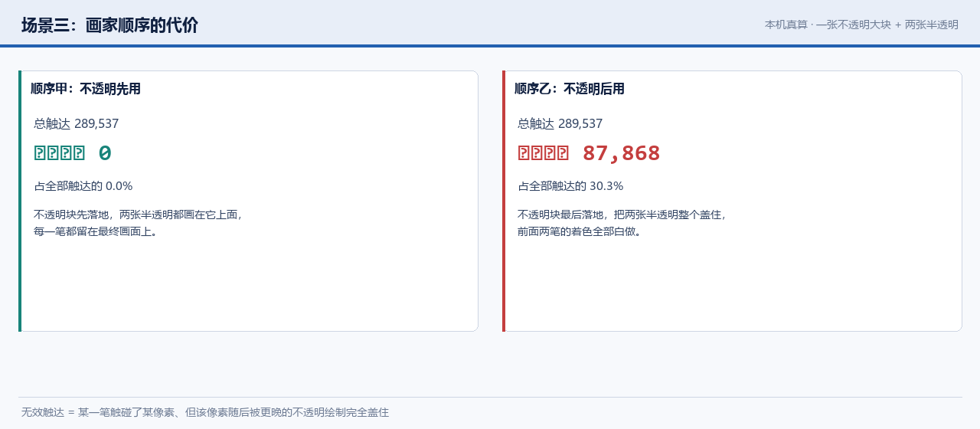This screenshot has width=980, height=429.
Task: Click the line "不透明块先落地，两张半透明都画在它上面，"
Action: click(x=139, y=215)
